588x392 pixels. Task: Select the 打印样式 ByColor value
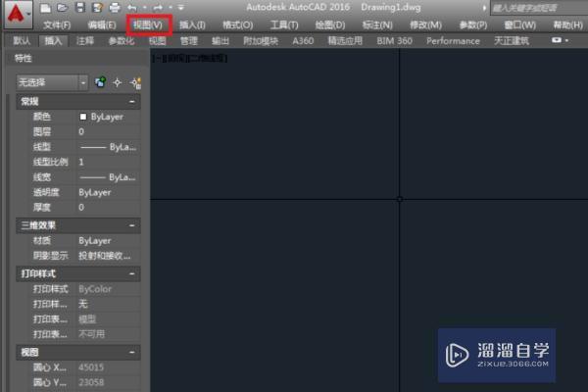click(x=108, y=289)
